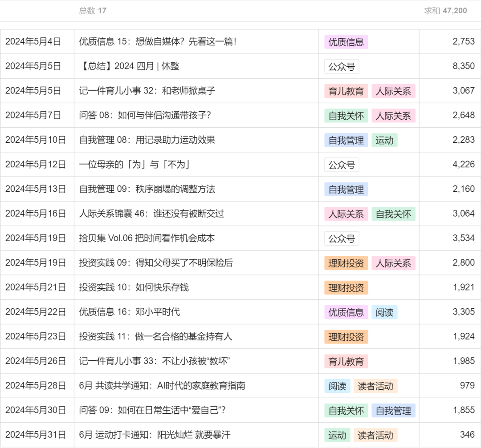
Task: Click the 自我关怀 tag in the 人际关系锦囊 46 row
Action: click(x=394, y=214)
